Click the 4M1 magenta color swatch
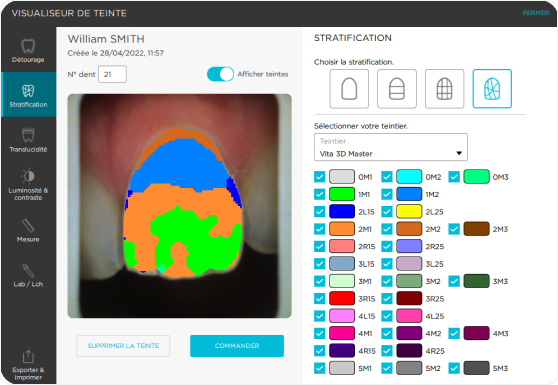Image resolution: width=558 pixels, height=385 pixels. (342, 333)
